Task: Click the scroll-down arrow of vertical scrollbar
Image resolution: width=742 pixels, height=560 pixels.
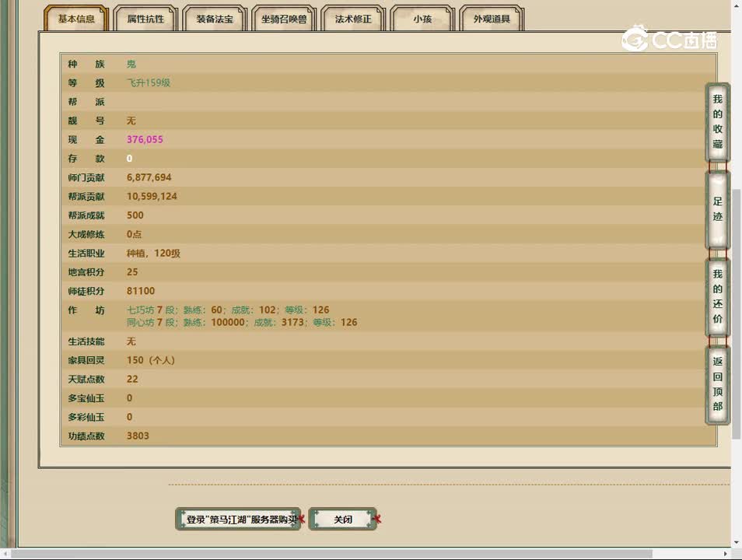Action: pos(737,542)
